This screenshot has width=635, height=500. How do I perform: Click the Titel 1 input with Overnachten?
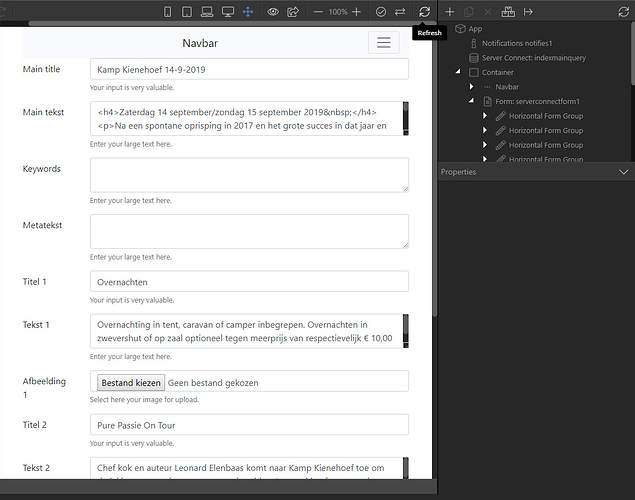[x=249, y=282]
